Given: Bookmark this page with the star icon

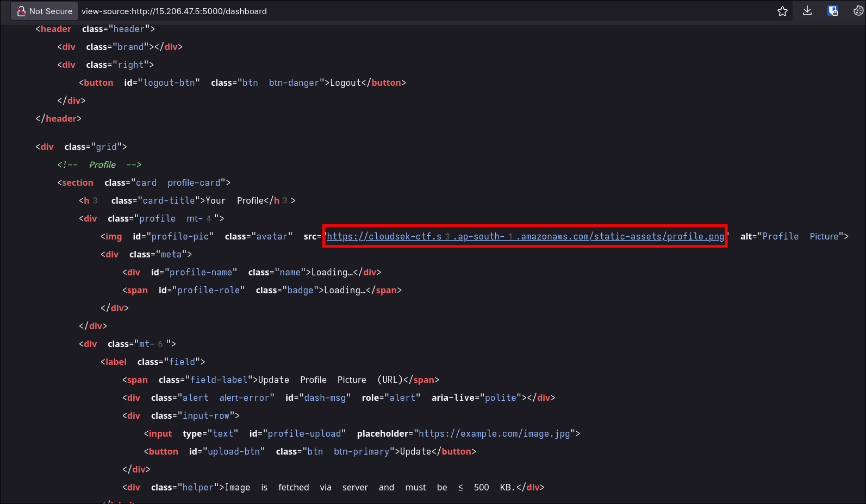Looking at the screenshot, I should 782,11.
